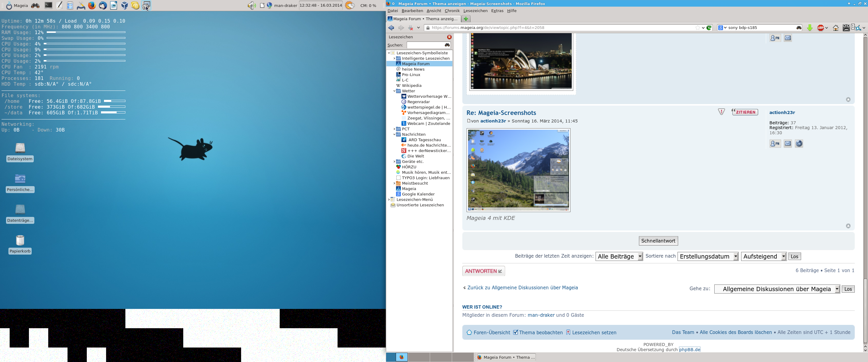
Task: Open the Extras menu
Action: pyautogui.click(x=497, y=11)
